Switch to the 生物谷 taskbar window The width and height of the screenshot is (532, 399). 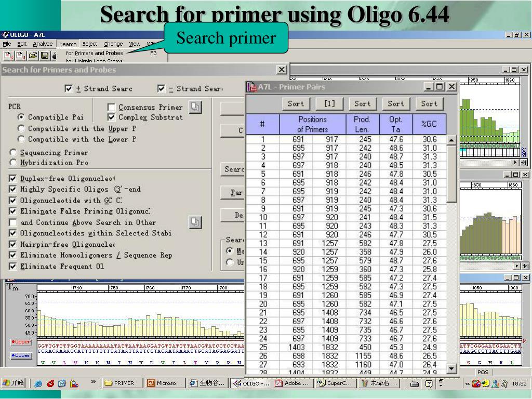coord(208,383)
